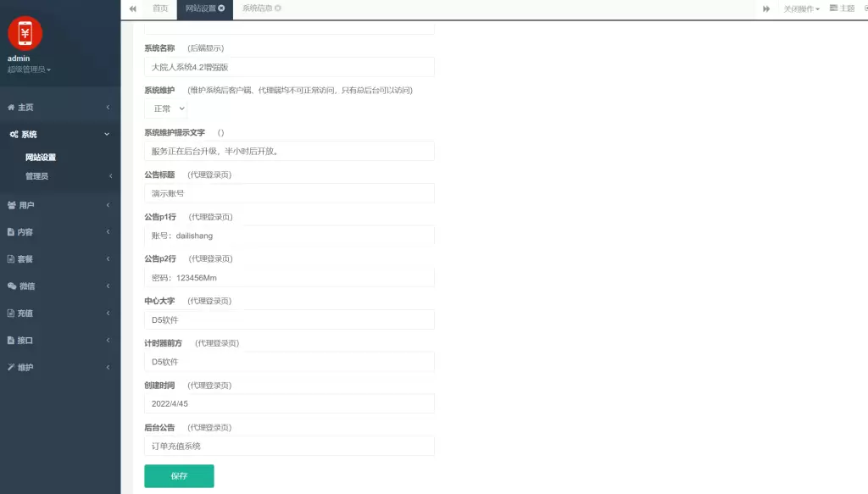Expand the 主页 menu chevron
868x494 pixels.
click(x=108, y=108)
